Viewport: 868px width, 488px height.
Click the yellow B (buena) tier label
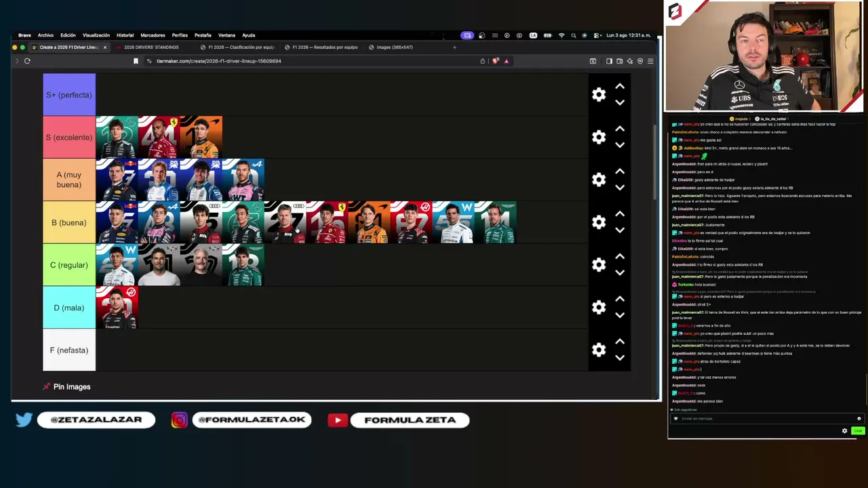(69, 222)
